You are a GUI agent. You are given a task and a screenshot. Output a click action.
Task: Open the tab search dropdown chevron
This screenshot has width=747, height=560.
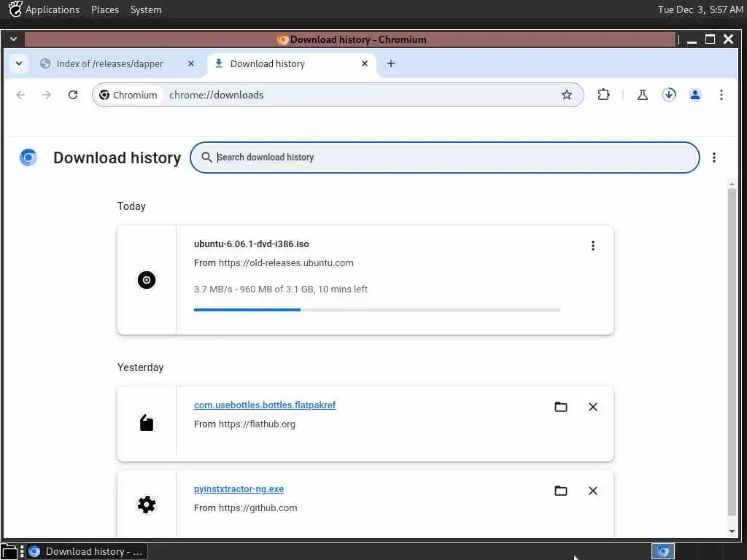tap(19, 63)
